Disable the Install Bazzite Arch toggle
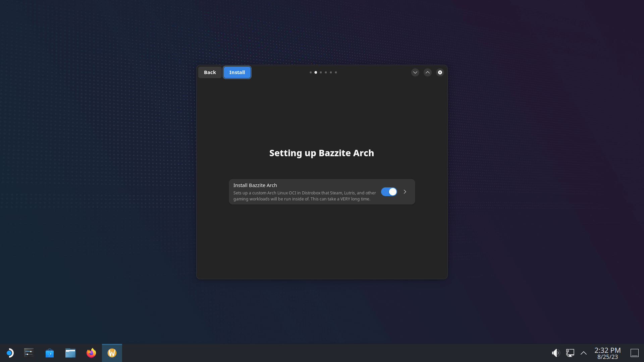644x362 pixels. (x=389, y=192)
